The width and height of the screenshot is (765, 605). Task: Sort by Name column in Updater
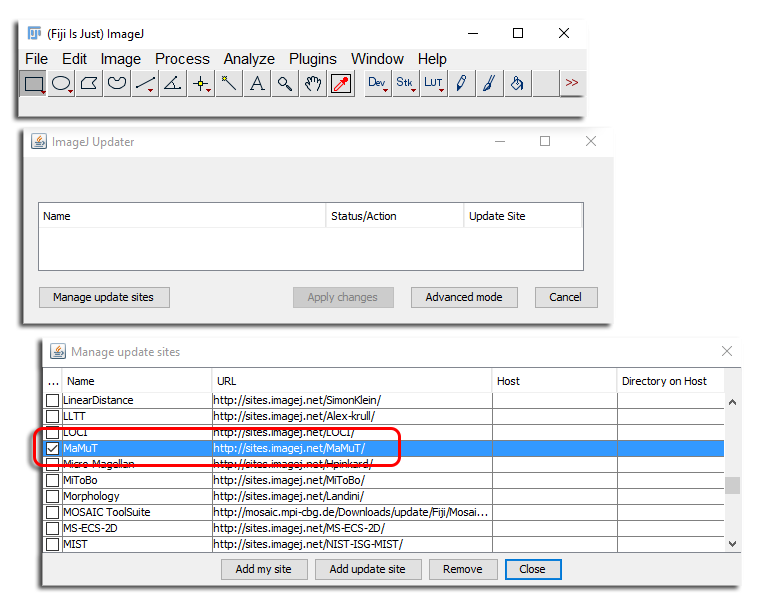tap(182, 216)
